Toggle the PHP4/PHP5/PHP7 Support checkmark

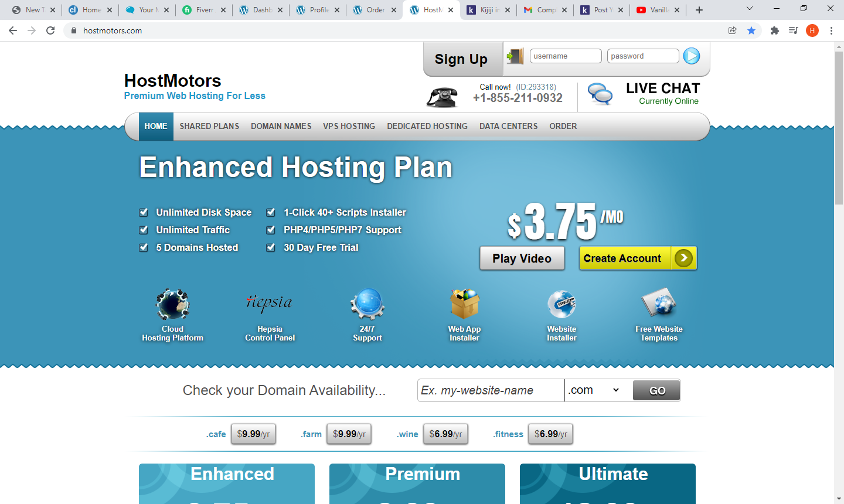click(x=271, y=230)
